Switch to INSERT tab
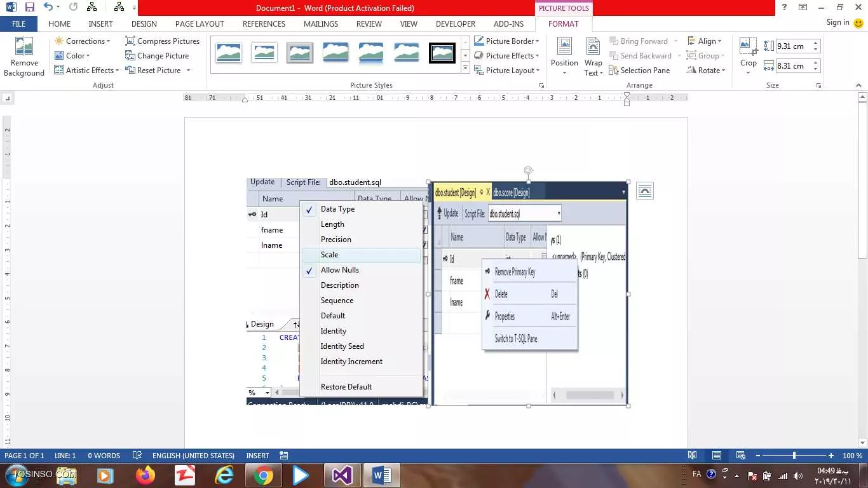Image resolution: width=868 pixels, height=488 pixels. [100, 24]
